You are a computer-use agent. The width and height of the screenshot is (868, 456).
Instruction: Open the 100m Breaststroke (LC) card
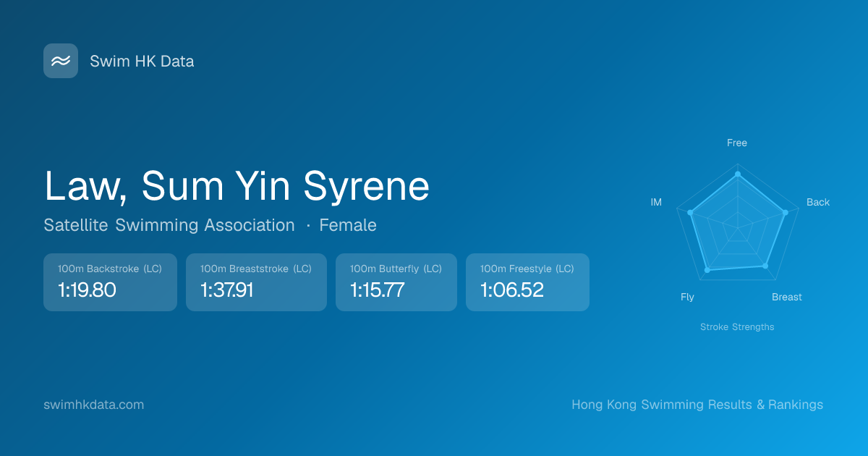[x=256, y=282]
